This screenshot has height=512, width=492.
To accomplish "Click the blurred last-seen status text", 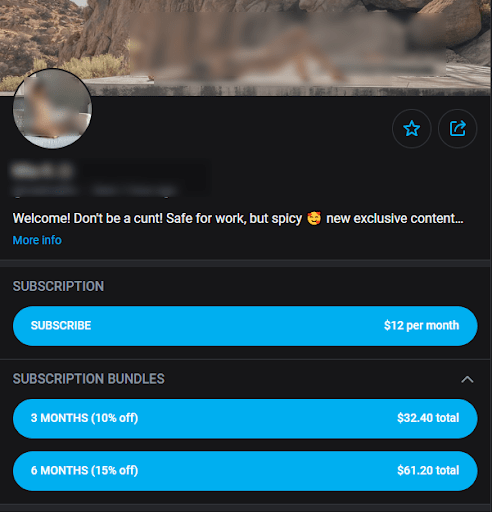I will [x=134, y=191].
